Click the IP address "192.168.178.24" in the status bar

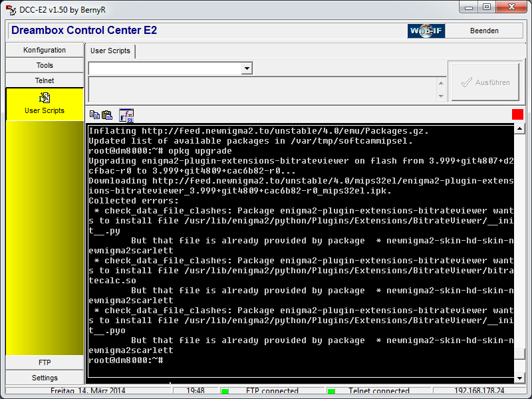point(479,391)
